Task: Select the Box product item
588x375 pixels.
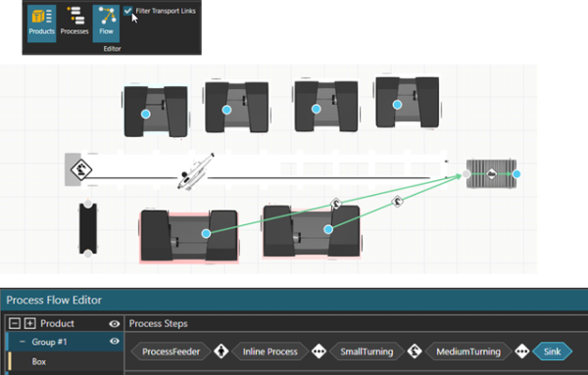Action: pyautogui.click(x=39, y=362)
